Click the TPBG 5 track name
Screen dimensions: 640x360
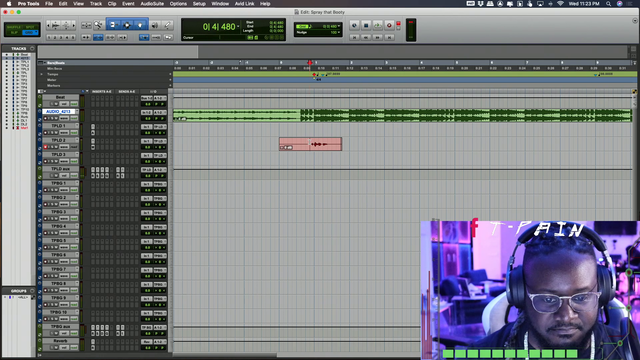tap(59, 240)
